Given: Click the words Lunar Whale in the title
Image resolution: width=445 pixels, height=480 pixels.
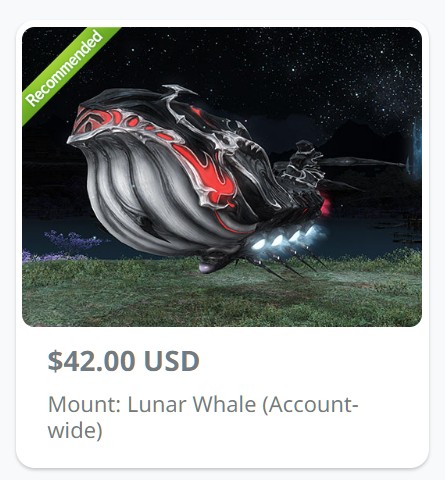Looking at the screenshot, I should click(x=192, y=404).
